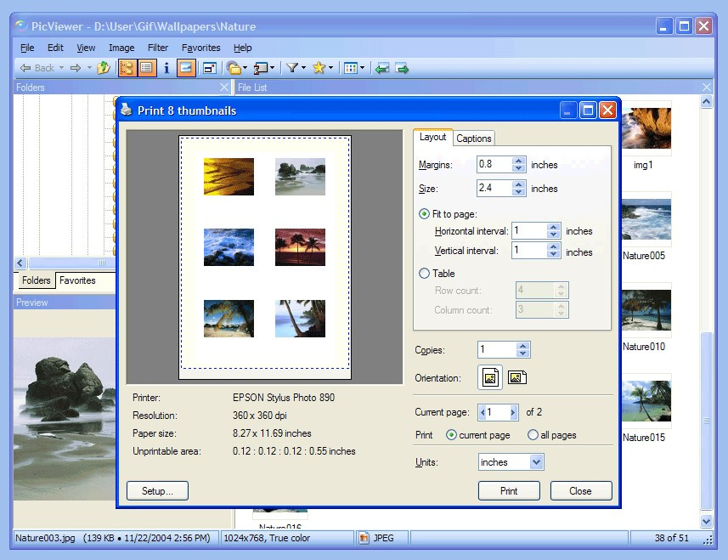
Task: Select the Fit to page radio button
Action: (x=424, y=214)
